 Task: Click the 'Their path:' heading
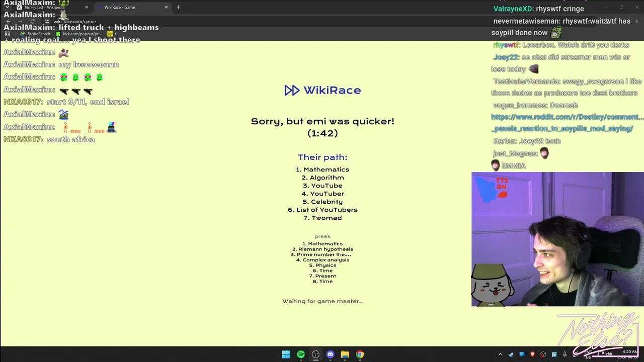323,157
